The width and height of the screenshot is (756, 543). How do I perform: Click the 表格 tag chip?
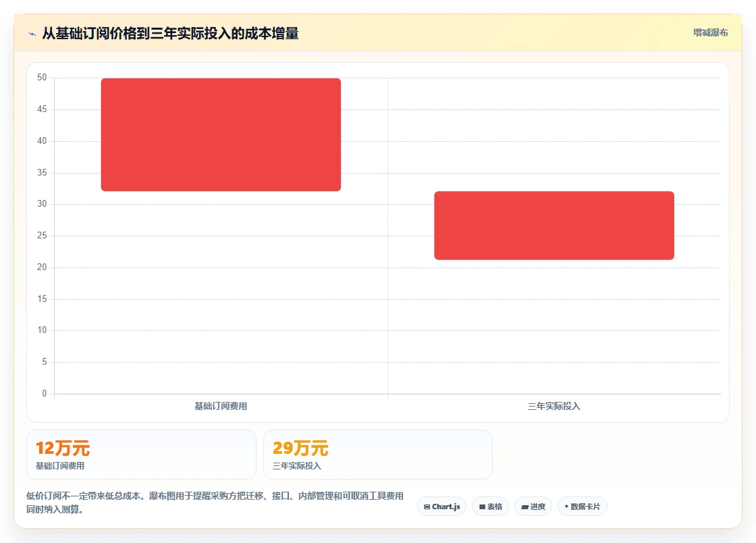click(490, 507)
